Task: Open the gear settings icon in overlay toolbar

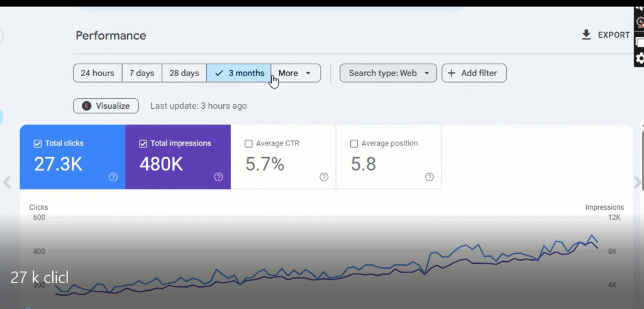Action: pyautogui.click(x=640, y=59)
